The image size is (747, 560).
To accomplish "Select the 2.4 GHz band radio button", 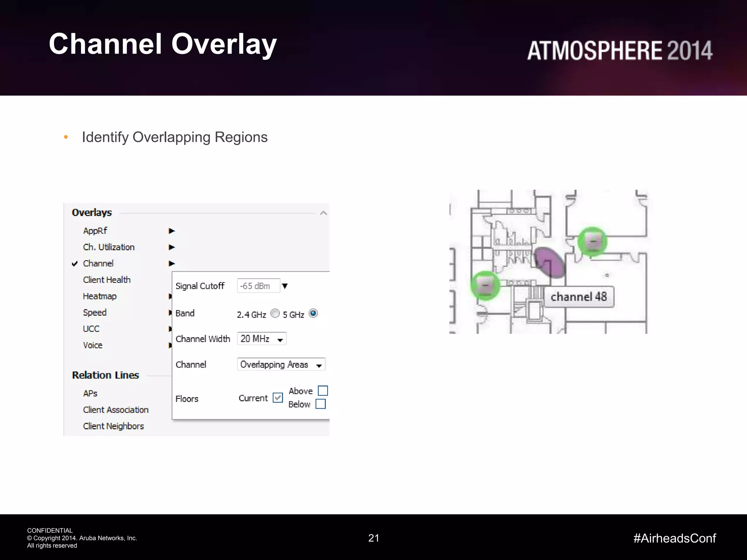I will tap(275, 314).
